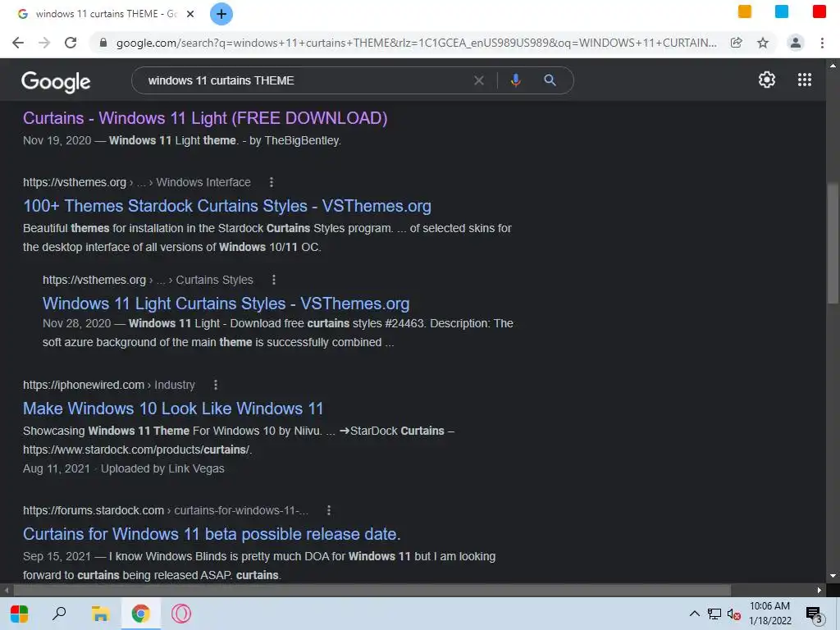Viewport: 840px width, 630px height.
Task: Share this page icon
Action: [737, 43]
